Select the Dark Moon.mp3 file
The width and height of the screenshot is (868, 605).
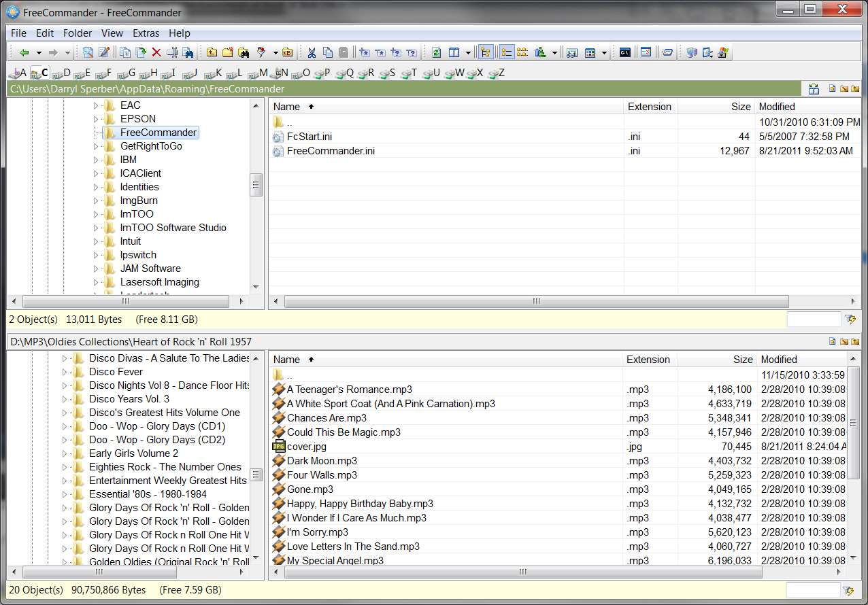tap(322, 461)
